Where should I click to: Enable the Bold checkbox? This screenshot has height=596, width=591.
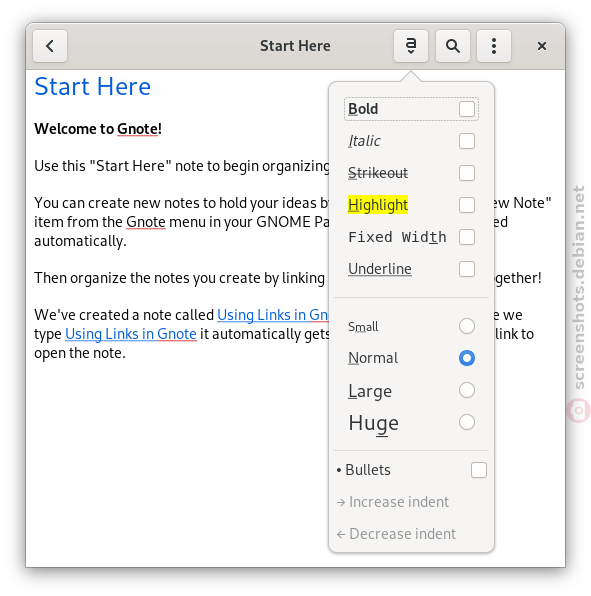click(466, 109)
